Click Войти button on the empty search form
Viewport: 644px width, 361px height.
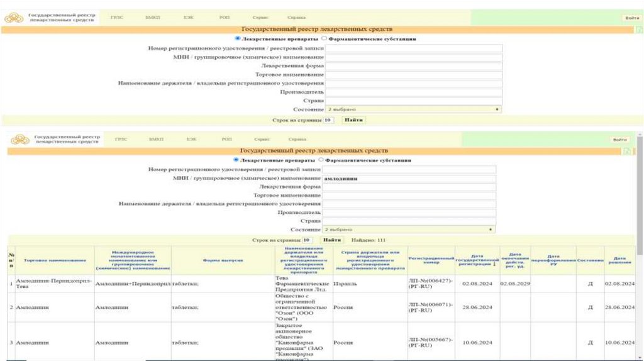tap(632, 18)
